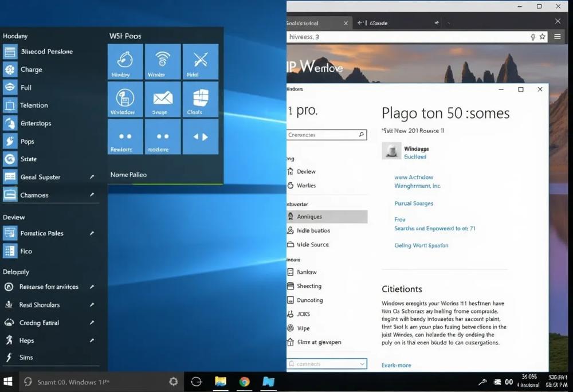The image size is (573, 392).
Task: Switch to the Soolciz Solcal browser tab
Action: coord(317,23)
